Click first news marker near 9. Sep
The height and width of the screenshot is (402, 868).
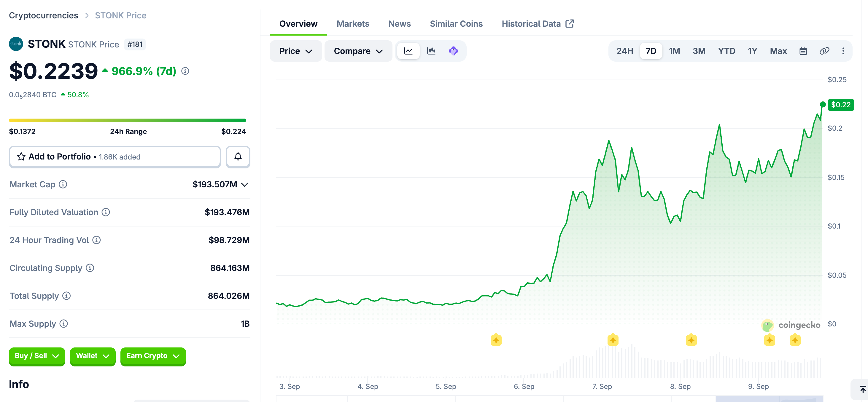pyautogui.click(x=769, y=340)
